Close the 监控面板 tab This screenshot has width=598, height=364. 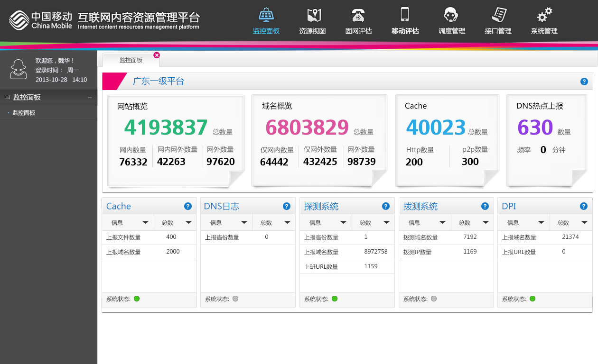click(x=157, y=55)
